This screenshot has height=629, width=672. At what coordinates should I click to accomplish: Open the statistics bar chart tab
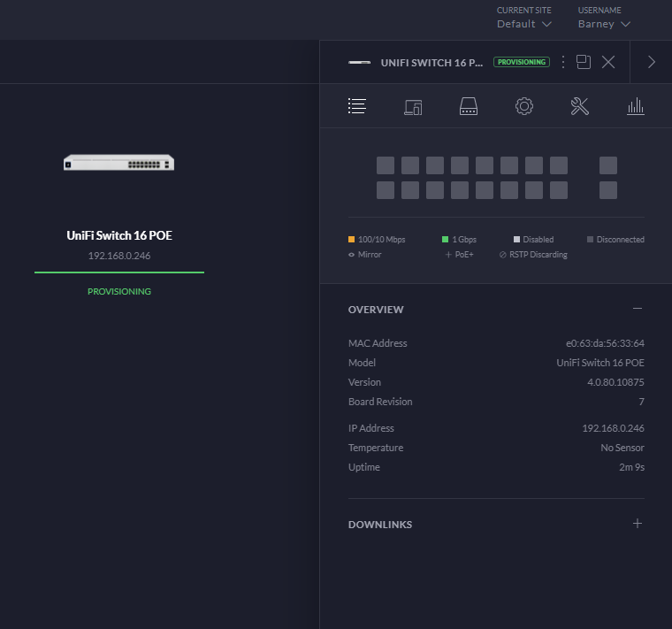pos(636,107)
